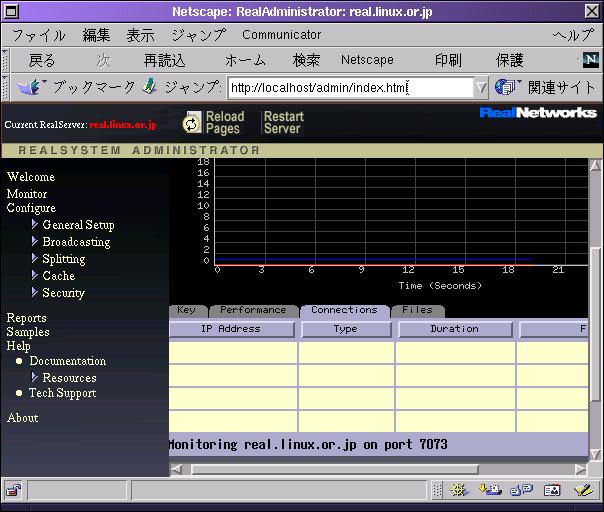
Task: Open General Setup section
Action: point(79,225)
